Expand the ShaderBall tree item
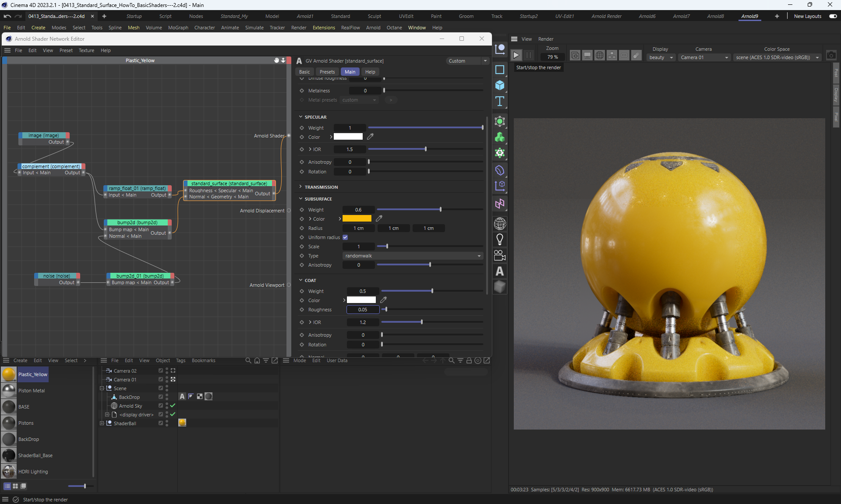Viewport: 841px width, 504px height. pyautogui.click(x=102, y=423)
